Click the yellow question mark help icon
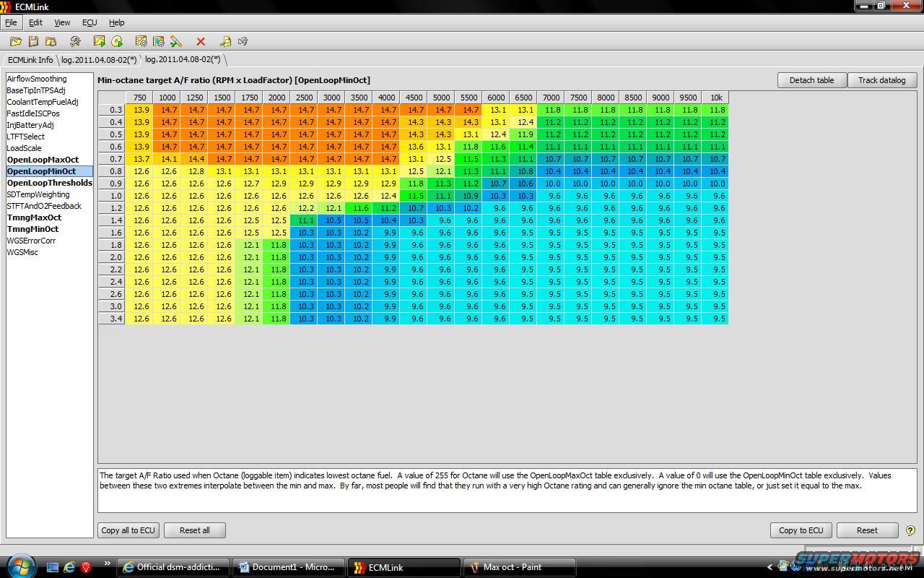The image size is (924, 578). [x=910, y=530]
